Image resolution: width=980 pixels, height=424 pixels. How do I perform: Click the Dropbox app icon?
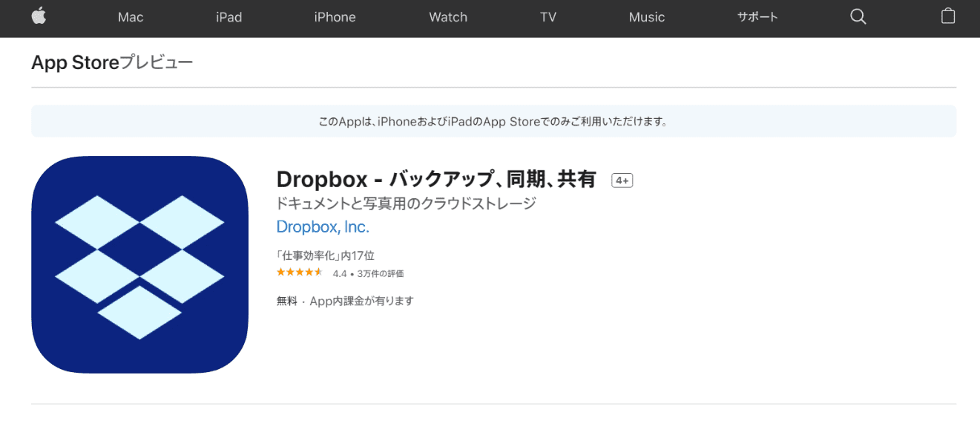coord(139,264)
